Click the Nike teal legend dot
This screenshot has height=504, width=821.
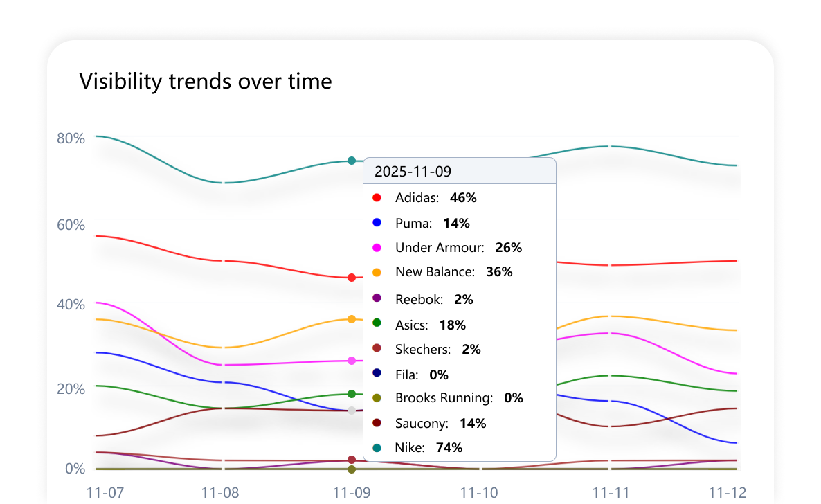coord(377,448)
